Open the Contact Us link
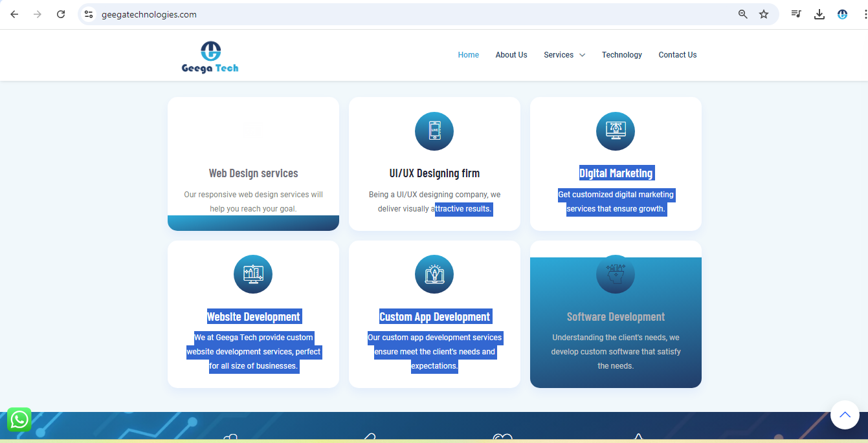Image resolution: width=868 pixels, height=443 pixels. click(677, 55)
